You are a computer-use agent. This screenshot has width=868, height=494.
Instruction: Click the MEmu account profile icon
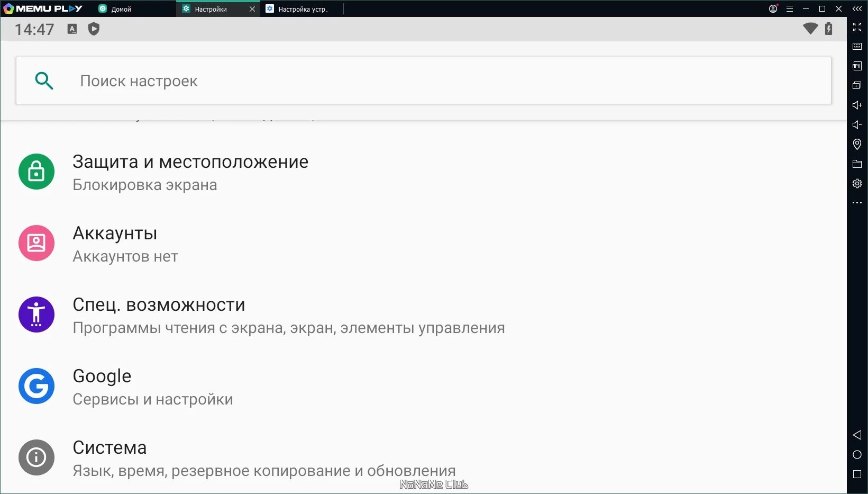[773, 8]
